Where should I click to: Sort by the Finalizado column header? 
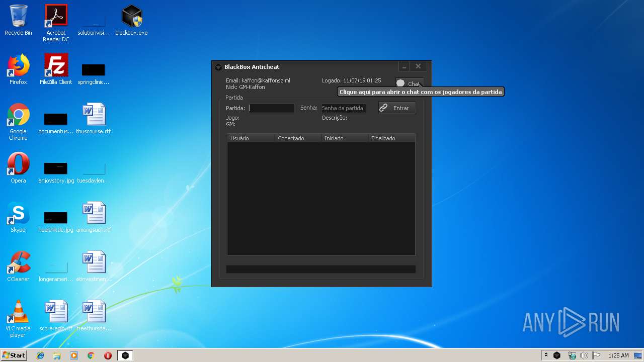point(391,138)
